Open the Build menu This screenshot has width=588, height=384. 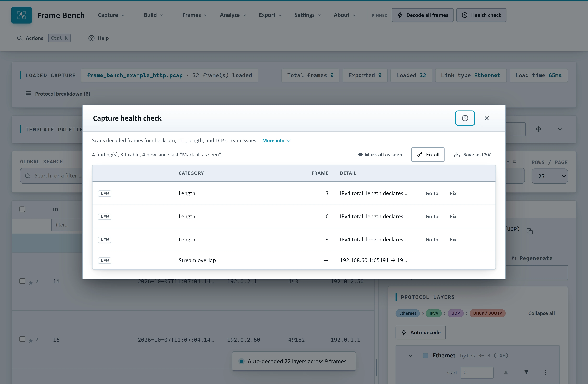tap(153, 15)
